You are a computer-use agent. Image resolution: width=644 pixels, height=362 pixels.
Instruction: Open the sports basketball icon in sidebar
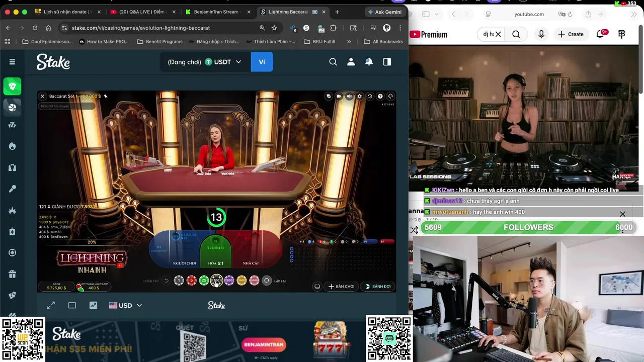coord(12,107)
